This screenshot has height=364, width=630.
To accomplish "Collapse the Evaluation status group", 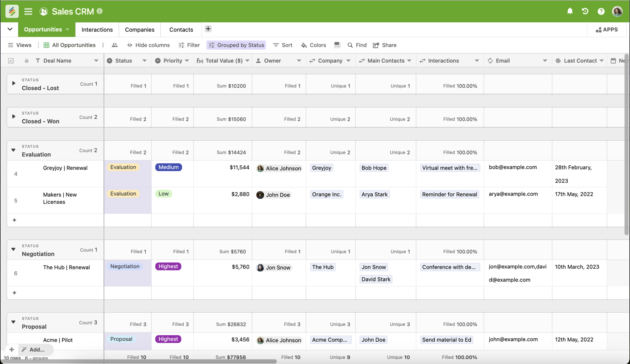I will point(13,150).
